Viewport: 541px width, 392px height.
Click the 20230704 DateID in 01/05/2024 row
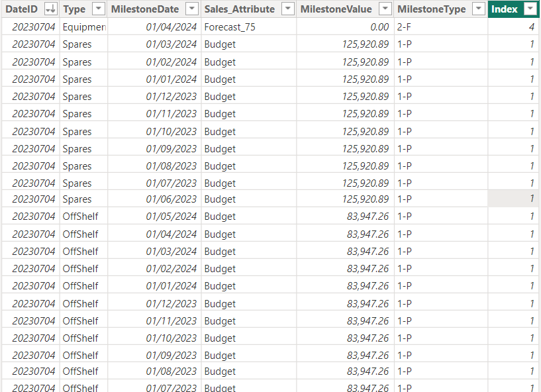30,217
